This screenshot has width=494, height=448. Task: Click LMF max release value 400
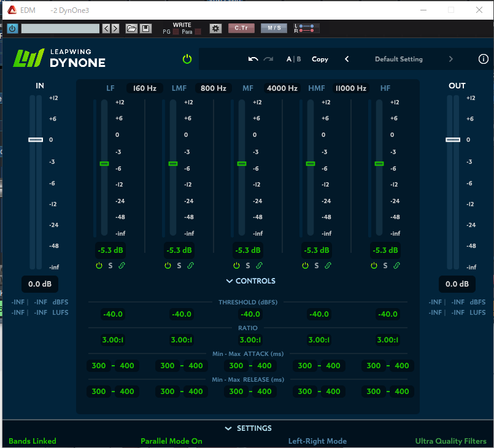(196, 392)
